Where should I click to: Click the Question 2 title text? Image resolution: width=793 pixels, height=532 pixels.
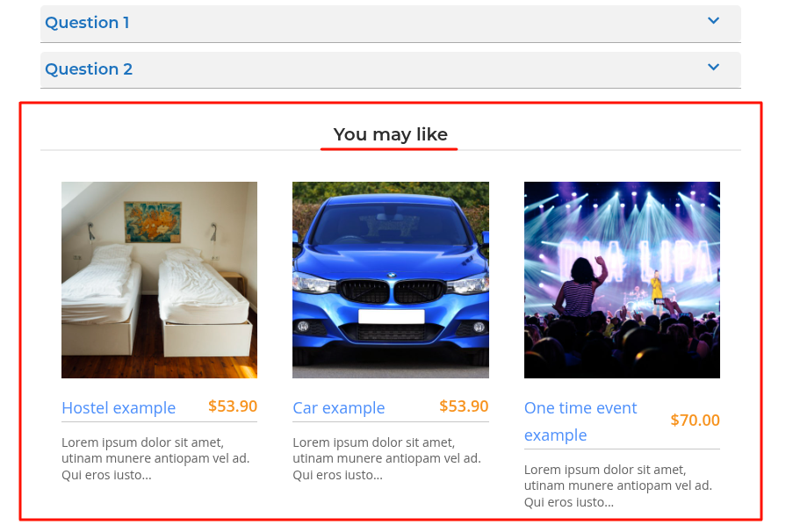tap(89, 69)
